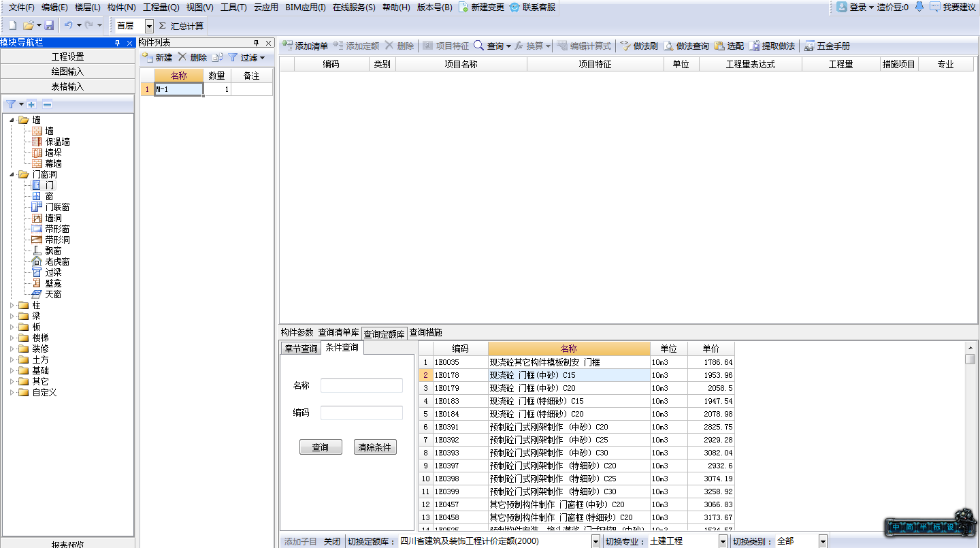Select 墙垛 tree item

coord(53,152)
